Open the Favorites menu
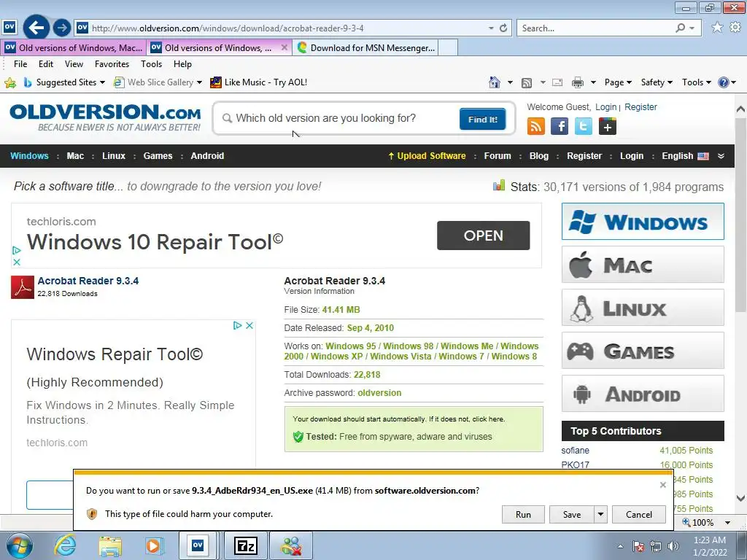The width and height of the screenshot is (747, 560). pos(112,64)
